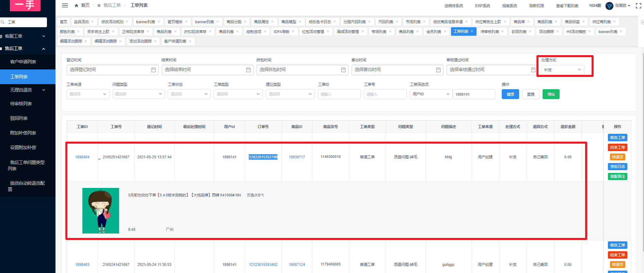Open calendar icon in 寄出时间 field

pyautogui.click(x=438, y=70)
